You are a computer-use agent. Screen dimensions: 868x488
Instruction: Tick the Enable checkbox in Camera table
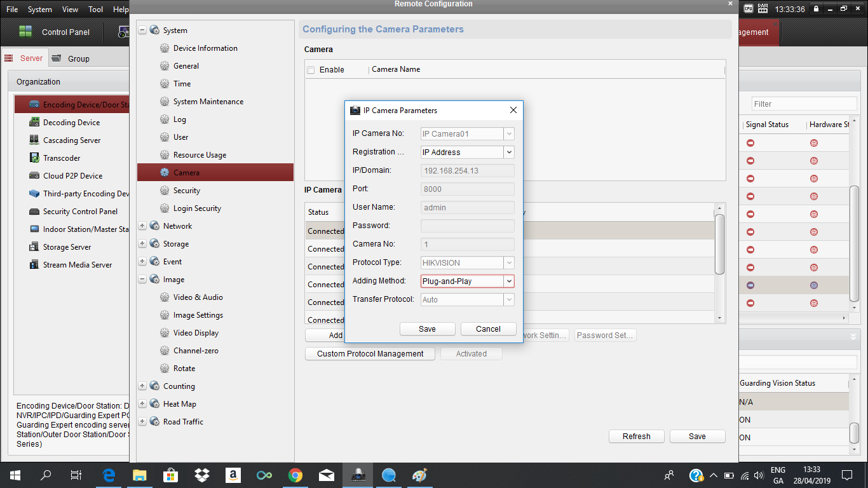311,70
